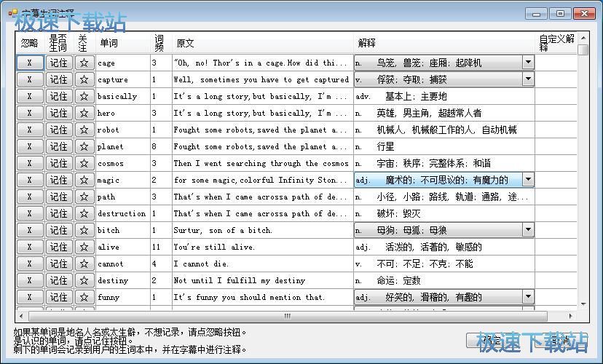Star the word capture
Screen dimensions: 603x364
tap(84, 79)
